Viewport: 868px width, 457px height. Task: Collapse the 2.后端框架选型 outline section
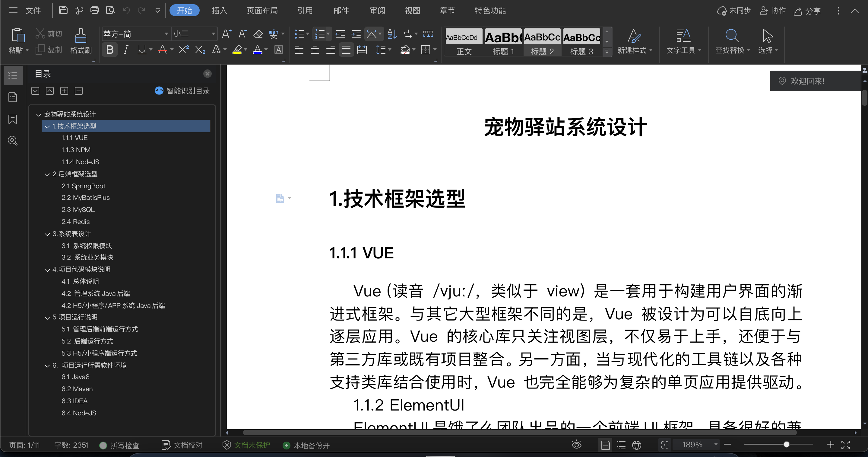[x=47, y=174]
